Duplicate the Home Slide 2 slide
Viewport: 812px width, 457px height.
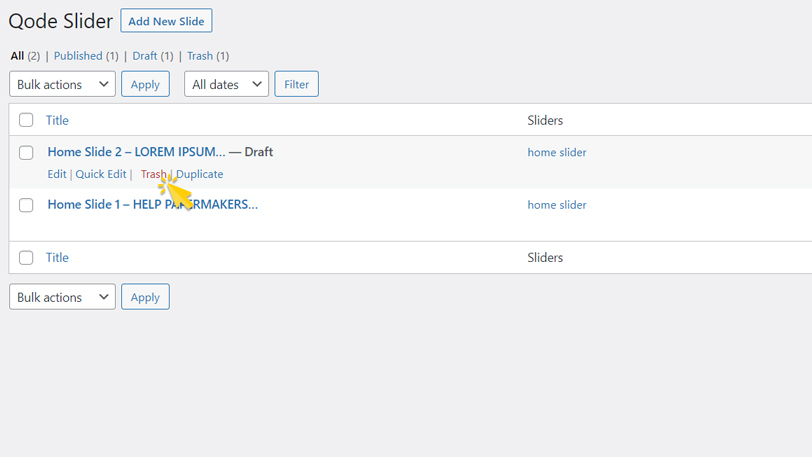200,174
